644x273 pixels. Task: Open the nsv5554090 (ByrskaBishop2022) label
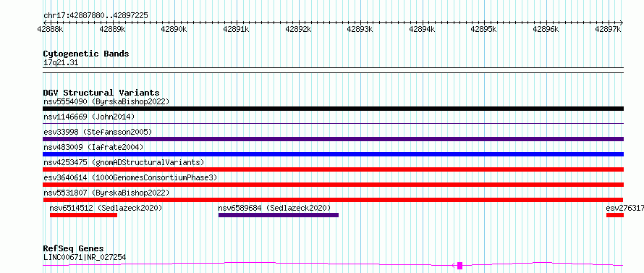(106, 101)
